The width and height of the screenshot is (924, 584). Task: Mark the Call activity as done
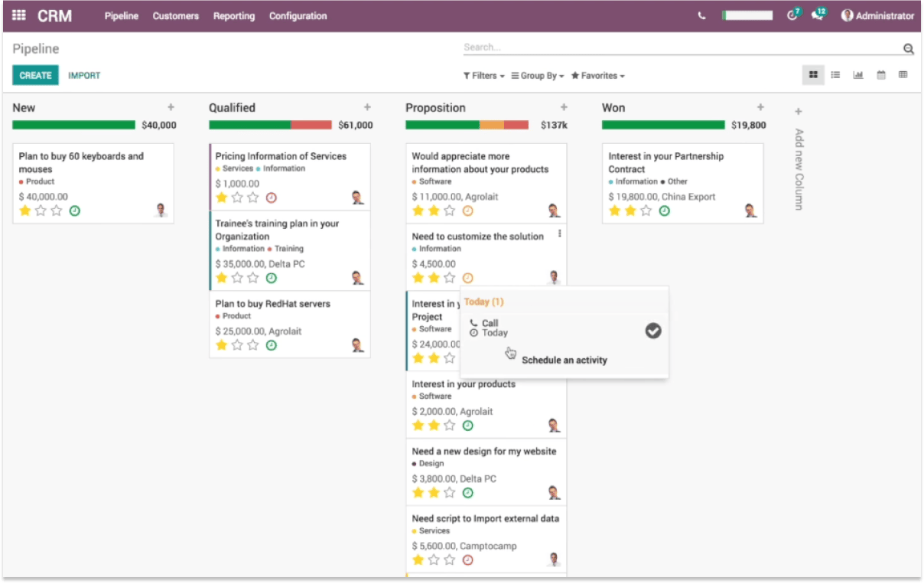click(x=652, y=331)
